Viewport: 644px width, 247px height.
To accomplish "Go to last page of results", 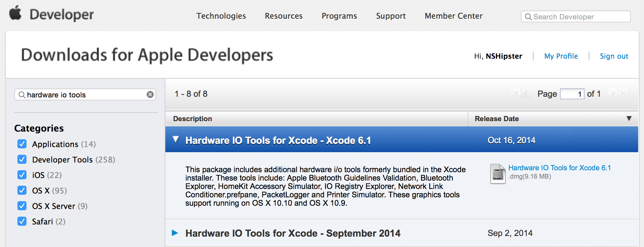I will pyautogui.click(x=623, y=94).
